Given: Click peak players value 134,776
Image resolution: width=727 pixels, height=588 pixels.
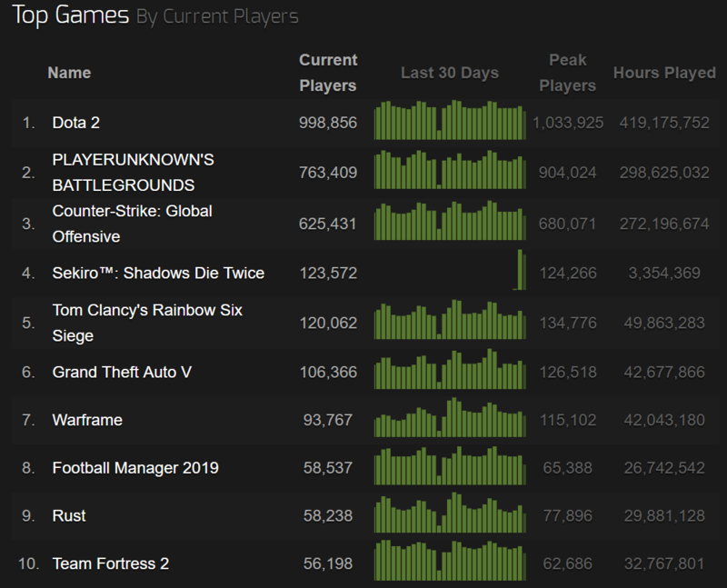Looking at the screenshot, I should [568, 323].
